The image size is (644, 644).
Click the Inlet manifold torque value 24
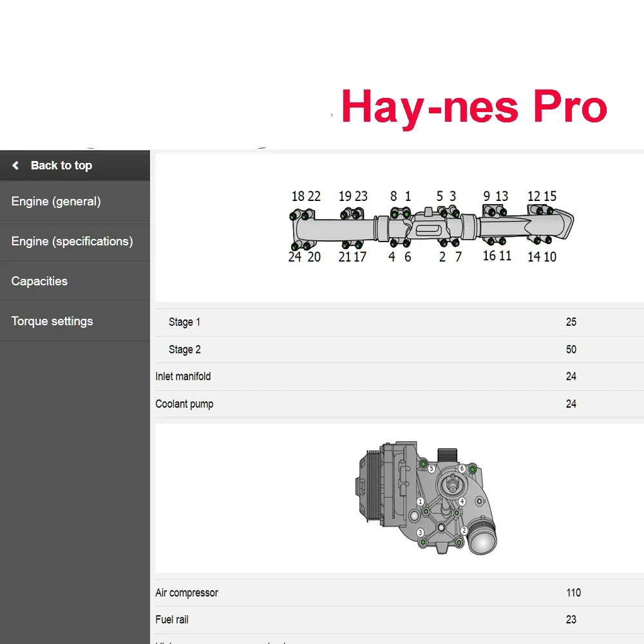click(571, 377)
